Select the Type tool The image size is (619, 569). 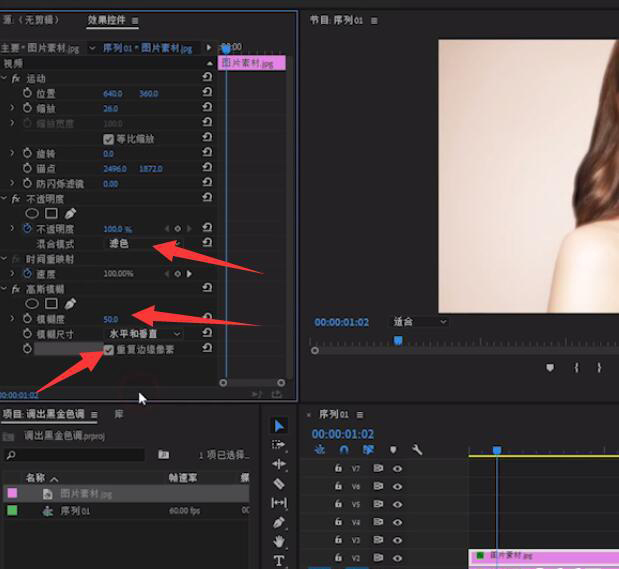pyautogui.click(x=279, y=560)
